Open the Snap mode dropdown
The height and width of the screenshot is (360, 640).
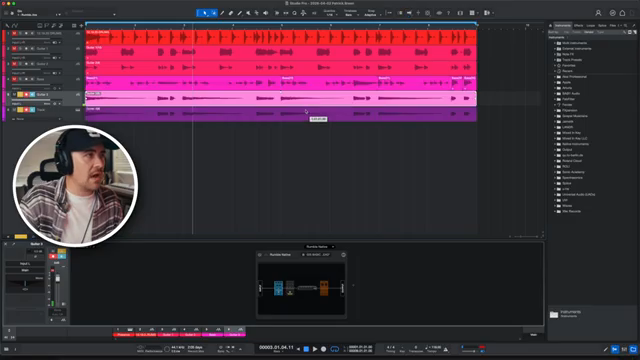click(x=371, y=13)
